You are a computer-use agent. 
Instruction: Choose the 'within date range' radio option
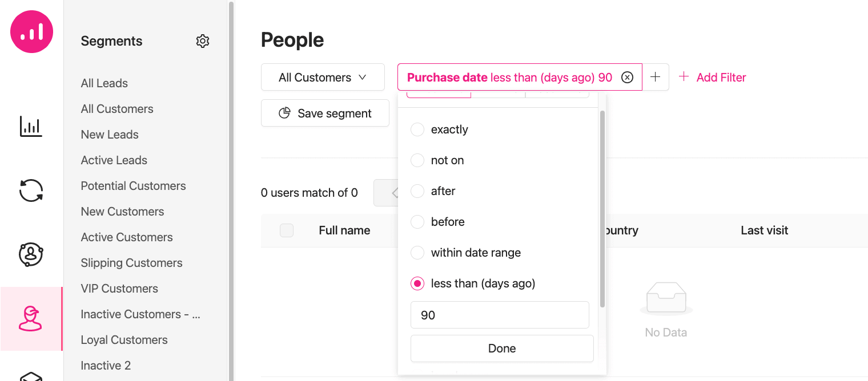417,253
